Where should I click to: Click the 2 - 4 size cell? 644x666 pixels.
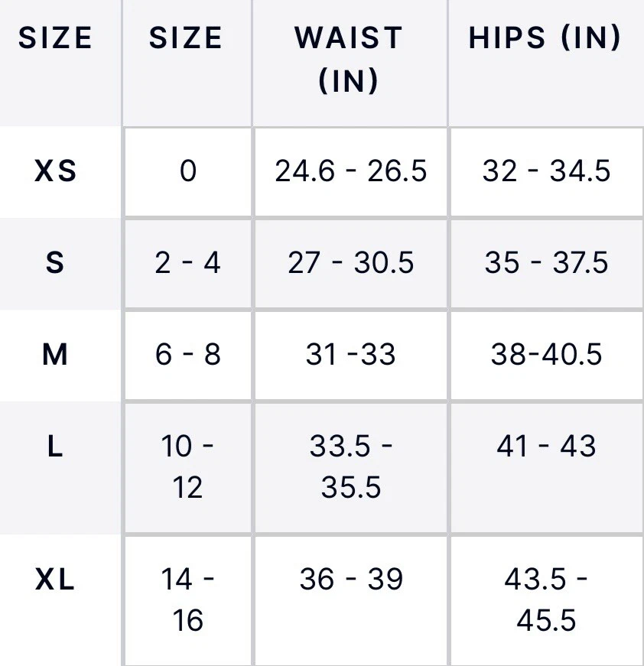coord(187,263)
